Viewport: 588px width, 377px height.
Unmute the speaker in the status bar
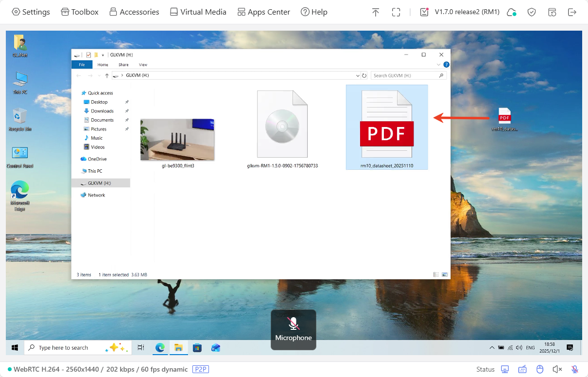pyautogui.click(x=557, y=369)
